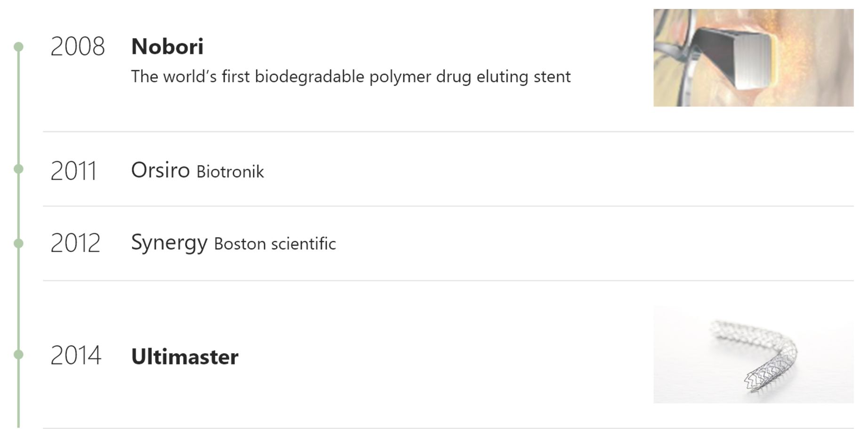Click the Biotronik manufacturer label
Image resolution: width=868 pixels, height=429 pixels.
pyautogui.click(x=230, y=172)
